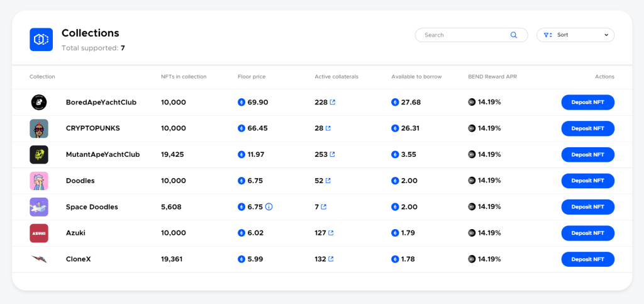Open external link beside 52 active collaterals
This screenshot has height=304, width=644.
328,181
